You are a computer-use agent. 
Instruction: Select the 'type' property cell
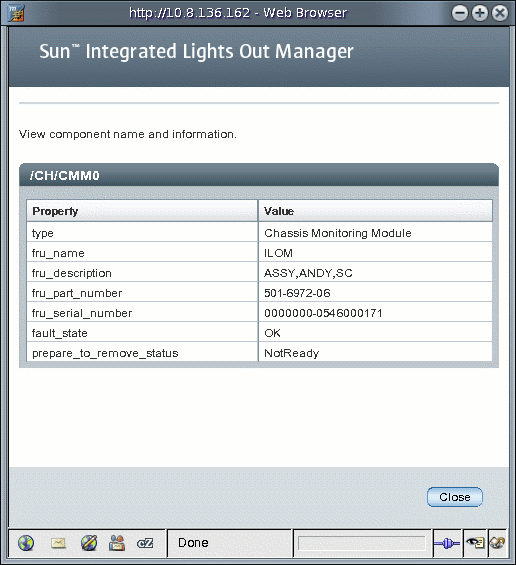pos(142,233)
